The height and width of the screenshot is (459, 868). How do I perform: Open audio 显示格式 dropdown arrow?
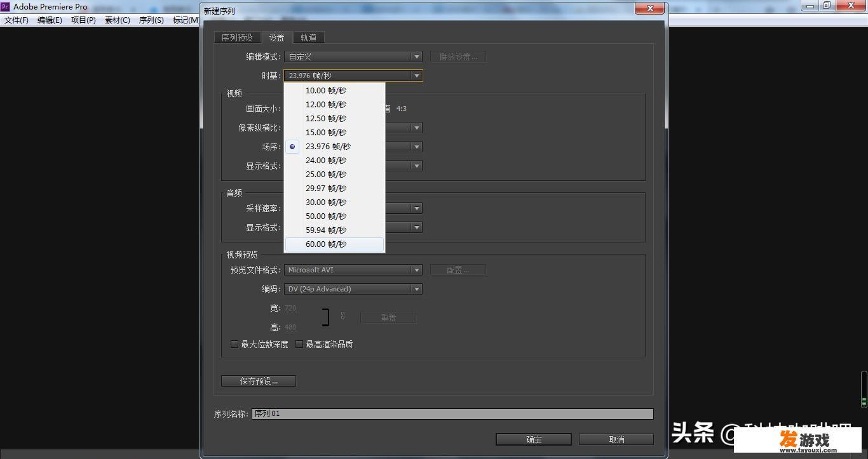point(417,227)
